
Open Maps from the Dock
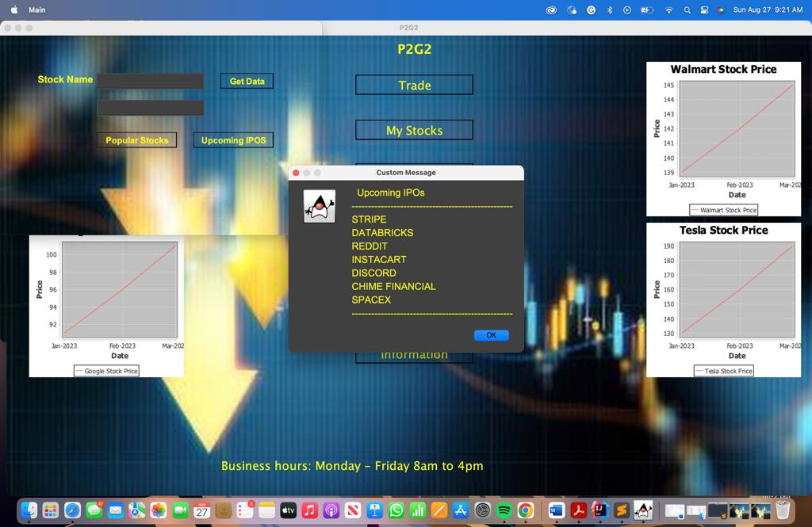pyautogui.click(x=137, y=511)
